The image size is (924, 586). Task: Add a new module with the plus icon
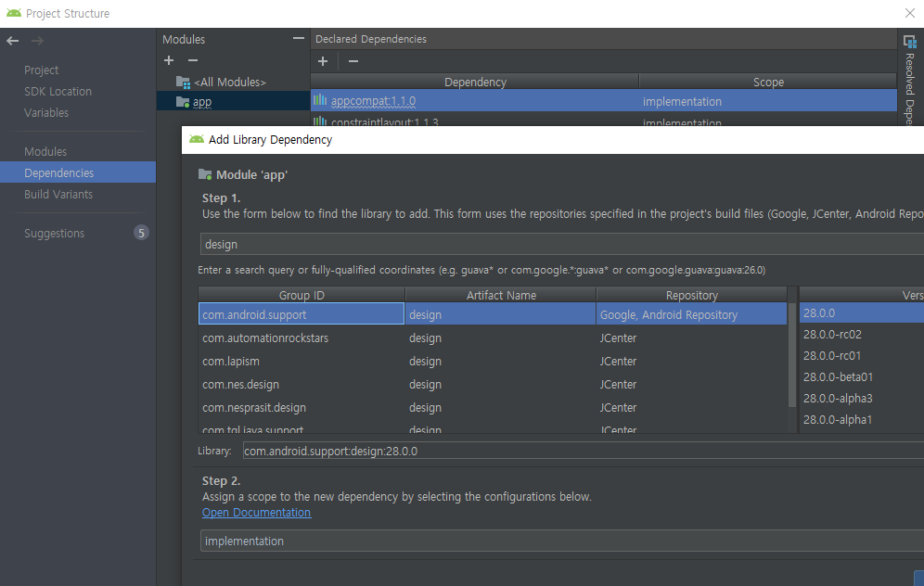(169, 60)
